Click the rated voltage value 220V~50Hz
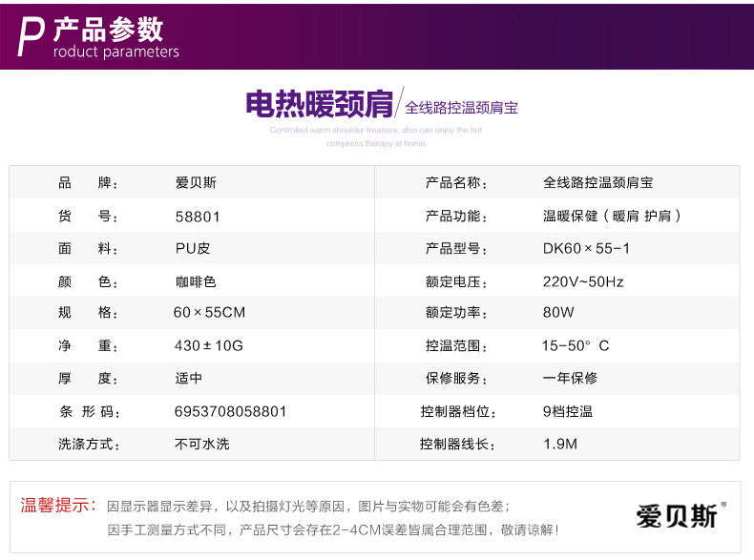754x560 pixels. 583,281
